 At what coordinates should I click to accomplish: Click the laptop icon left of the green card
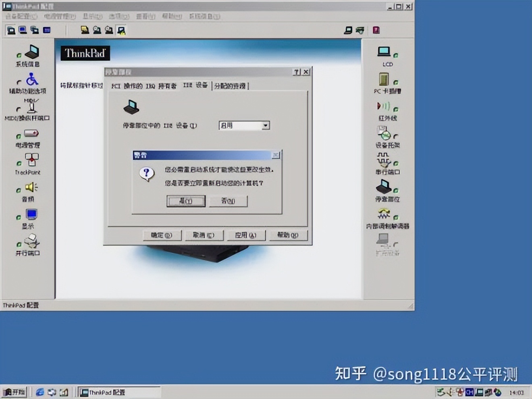(348, 30)
